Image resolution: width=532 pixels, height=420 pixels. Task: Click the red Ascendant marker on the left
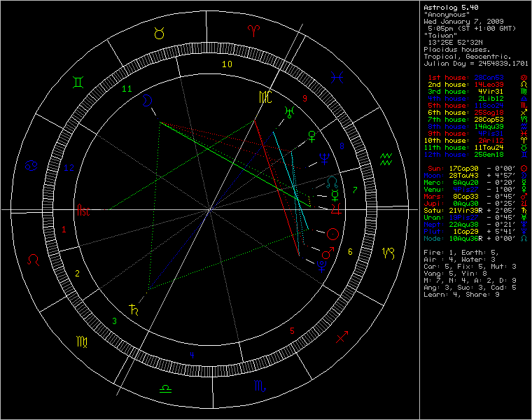point(83,209)
